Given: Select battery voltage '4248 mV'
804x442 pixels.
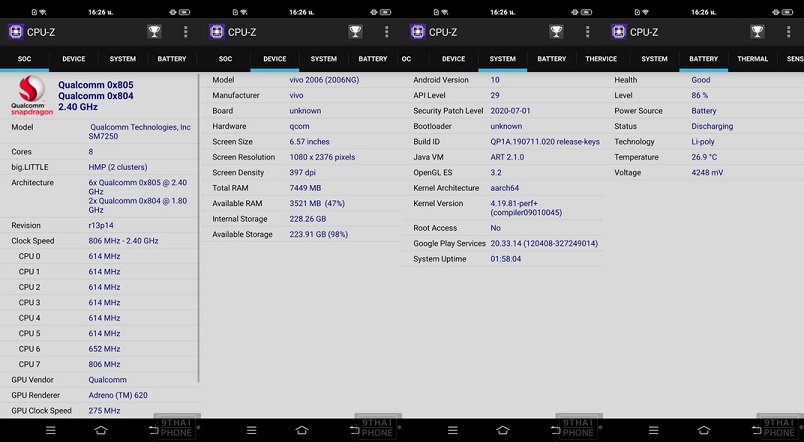Looking at the screenshot, I should point(708,173).
